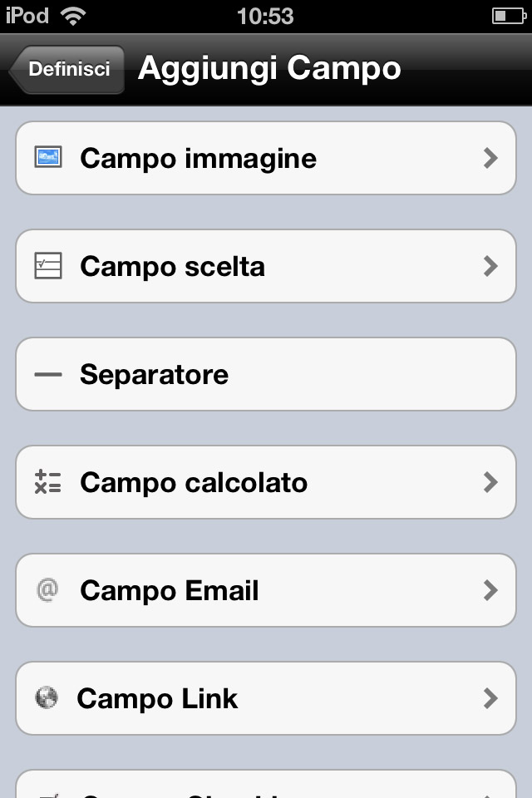This screenshot has height=798, width=532.
Task: Open the Campo calcolato chevron arrow
Action: [490, 482]
